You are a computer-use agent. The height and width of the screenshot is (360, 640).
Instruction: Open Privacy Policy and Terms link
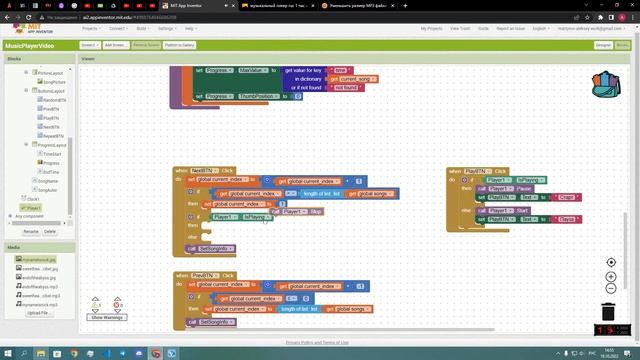tap(317, 342)
